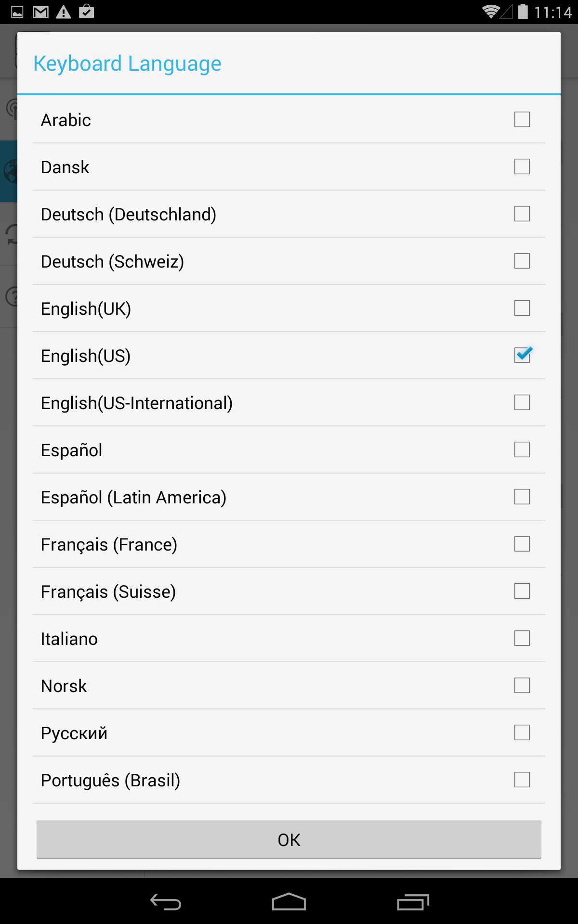Screen dimensions: 578x924
Task: Uncheck the English(US) keyboard language
Action: pyautogui.click(x=522, y=355)
